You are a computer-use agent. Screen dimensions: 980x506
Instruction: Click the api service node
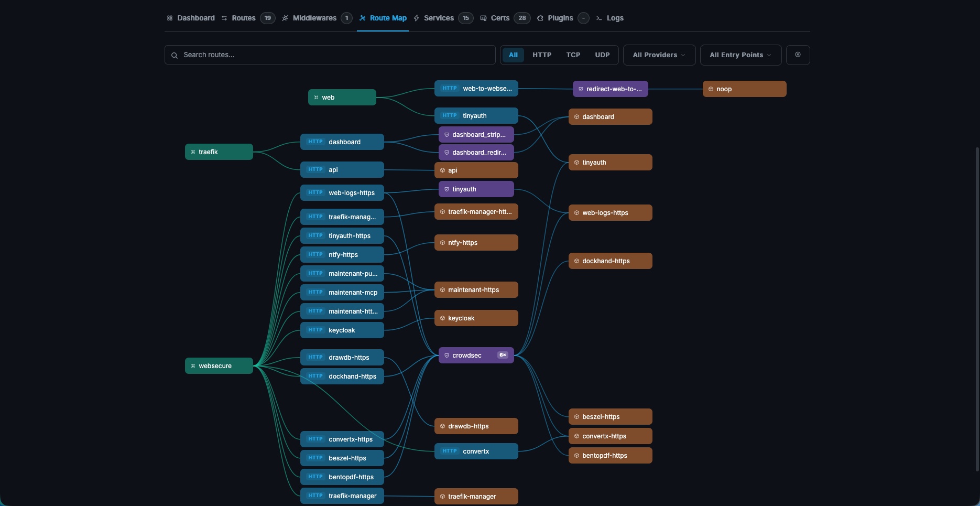point(476,170)
